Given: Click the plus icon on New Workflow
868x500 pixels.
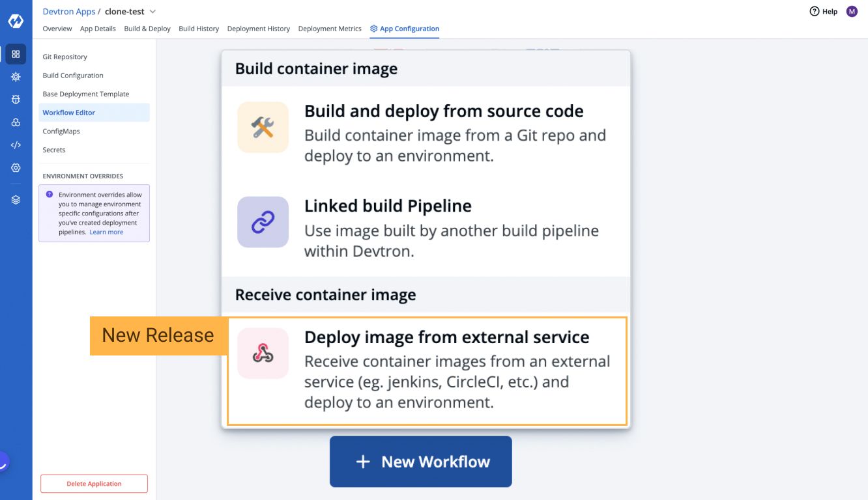Looking at the screenshot, I should [x=363, y=462].
